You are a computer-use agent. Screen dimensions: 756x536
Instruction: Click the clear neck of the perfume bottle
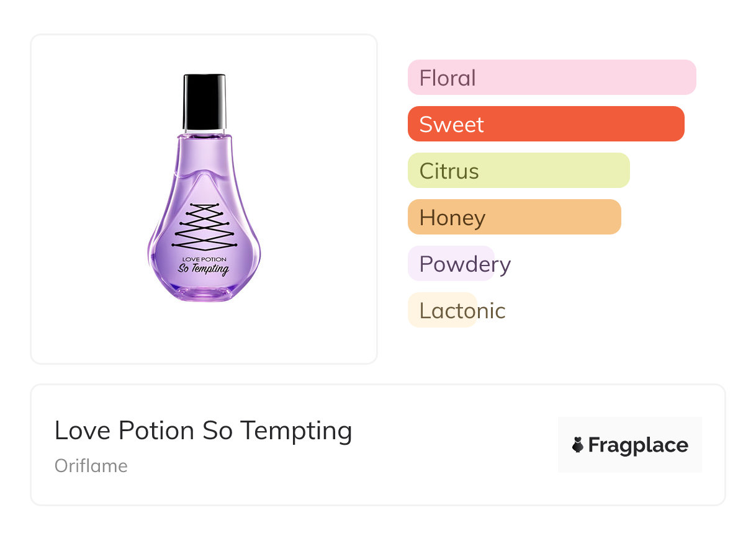(x=204, y=132)
